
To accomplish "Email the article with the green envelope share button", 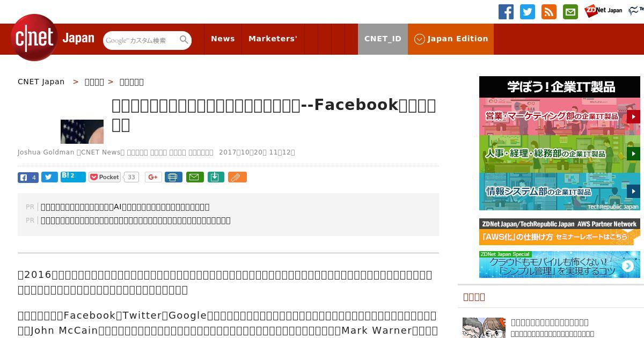I will [195, 177].
